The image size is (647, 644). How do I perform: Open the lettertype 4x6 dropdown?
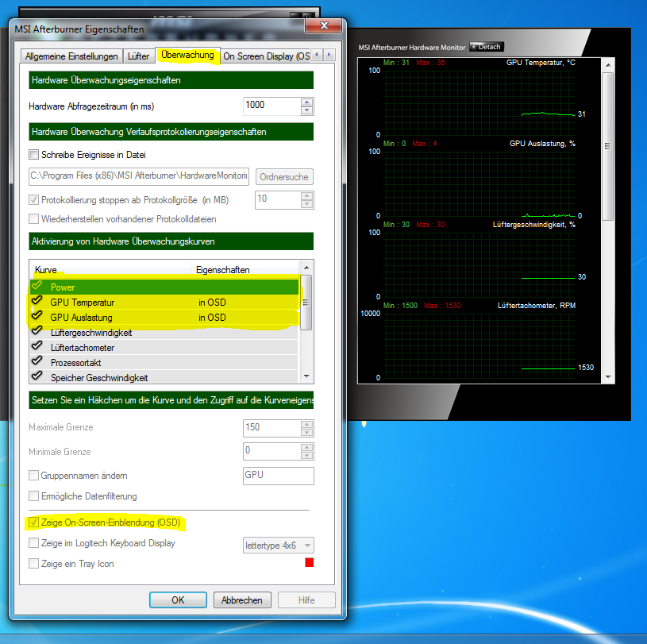[x=279, y=546]
